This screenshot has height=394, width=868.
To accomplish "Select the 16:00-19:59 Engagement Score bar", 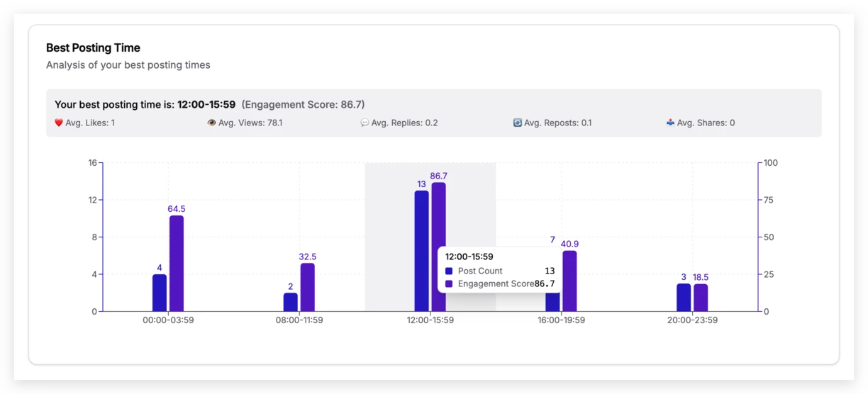I will click(x=569, y=281).
